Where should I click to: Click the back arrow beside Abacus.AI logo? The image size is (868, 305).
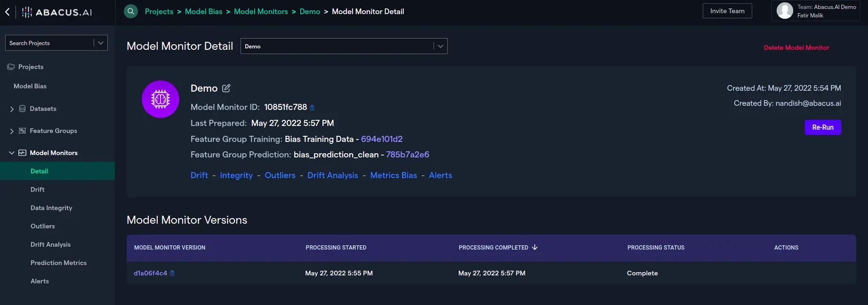click(x=8, y=12)
